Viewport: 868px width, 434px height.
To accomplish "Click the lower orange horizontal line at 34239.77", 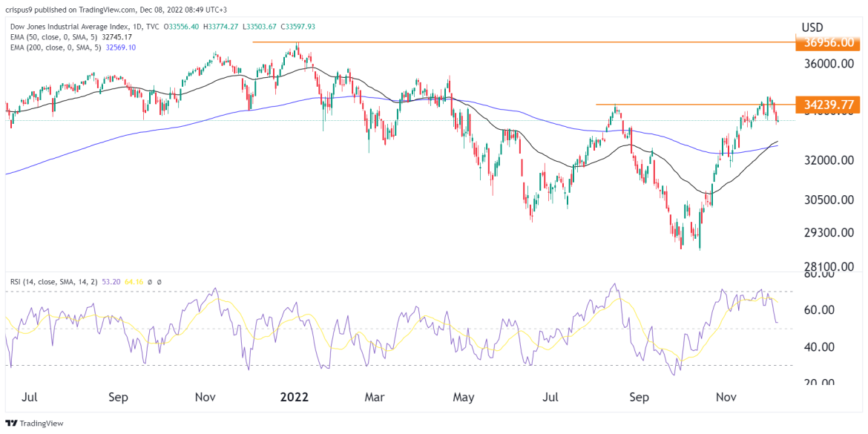I will tap(694, 104).
